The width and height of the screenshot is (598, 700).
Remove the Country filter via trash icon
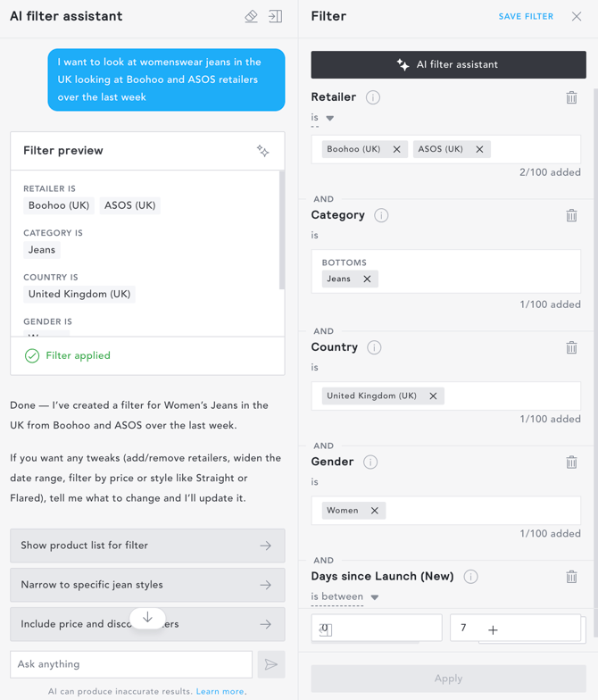pyautogui.click(x=571, y=347)
